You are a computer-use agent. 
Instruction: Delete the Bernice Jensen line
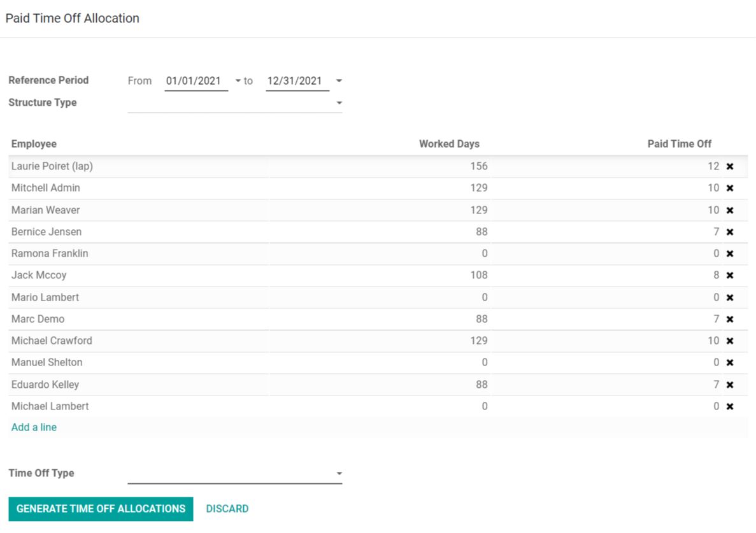tap(730, 232)
